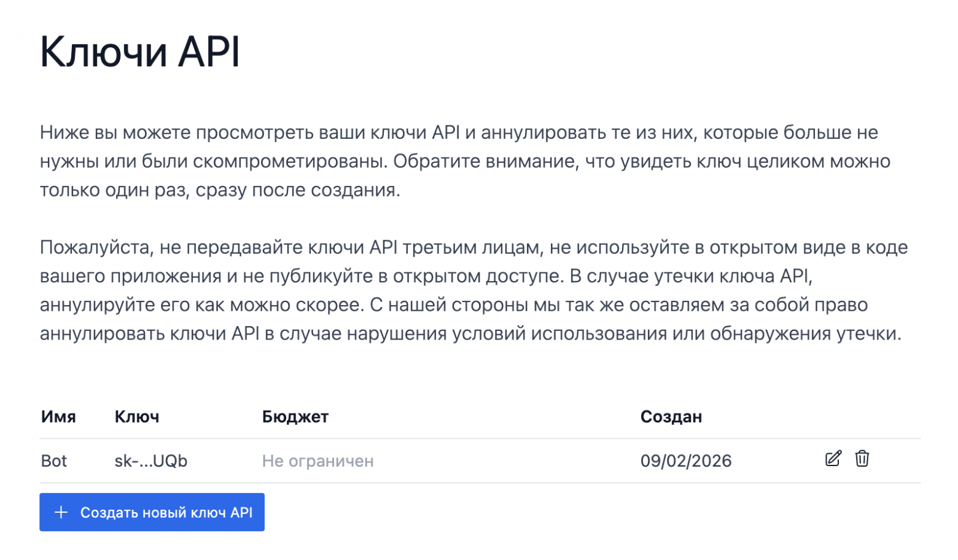Click 'Создать новый ключ API' button
958x560 pixels.
click(x=152, y=512)
